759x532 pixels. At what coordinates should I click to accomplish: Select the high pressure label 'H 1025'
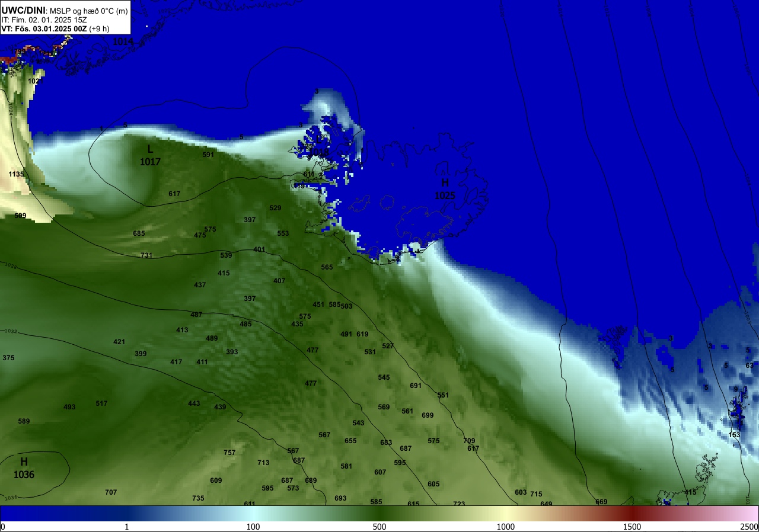[445, 189]
